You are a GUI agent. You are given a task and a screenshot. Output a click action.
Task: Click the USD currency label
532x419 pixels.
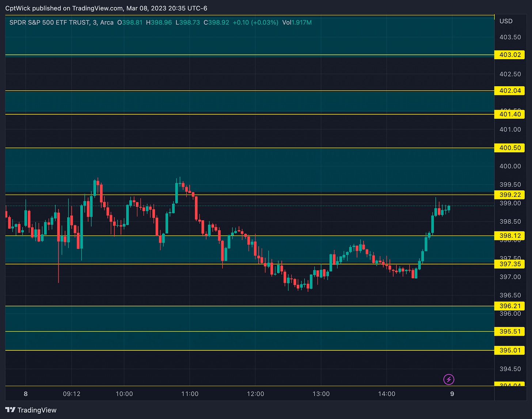[x=506, y=21]
